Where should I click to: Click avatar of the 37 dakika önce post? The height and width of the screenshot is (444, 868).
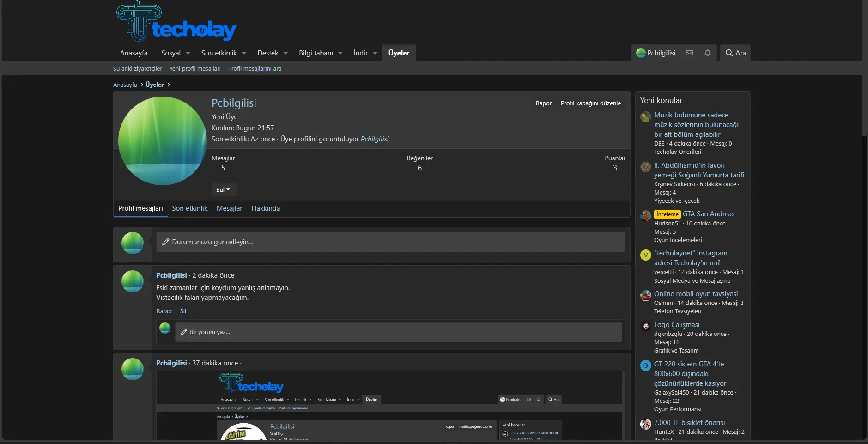click(133, 369)
